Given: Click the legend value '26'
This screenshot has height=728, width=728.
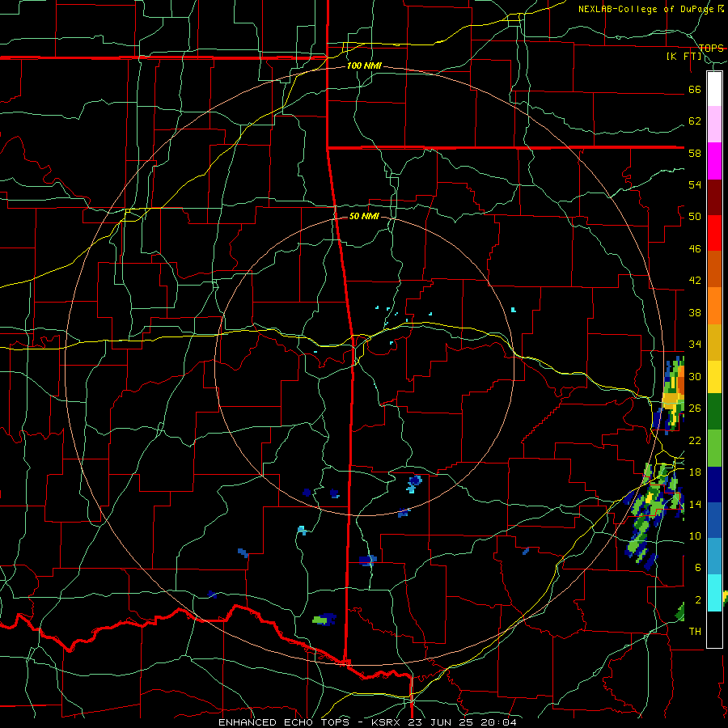Looking at the screenshot, I should coord(695,408).
